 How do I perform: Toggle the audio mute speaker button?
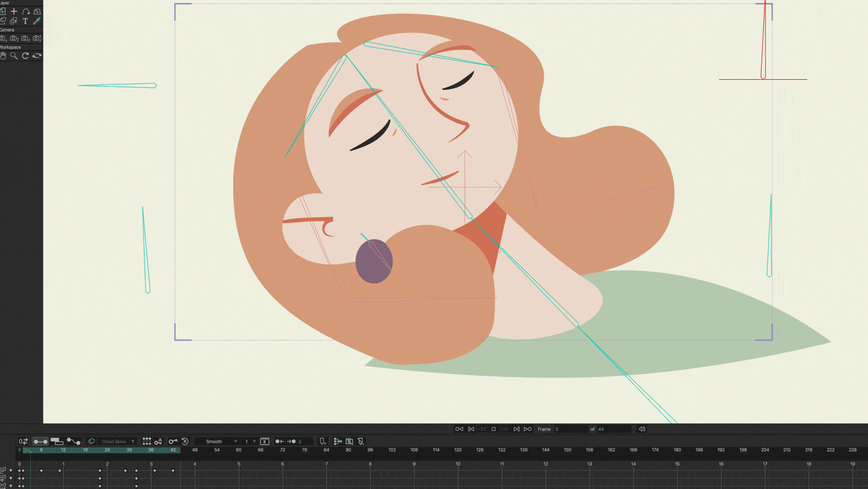[642, 429]
